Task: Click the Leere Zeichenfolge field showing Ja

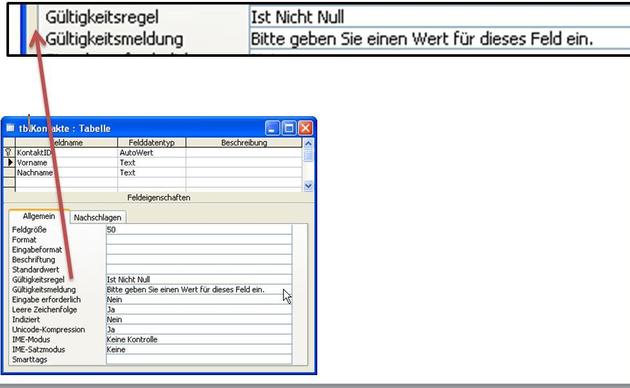Action: (x=199, y=310)
